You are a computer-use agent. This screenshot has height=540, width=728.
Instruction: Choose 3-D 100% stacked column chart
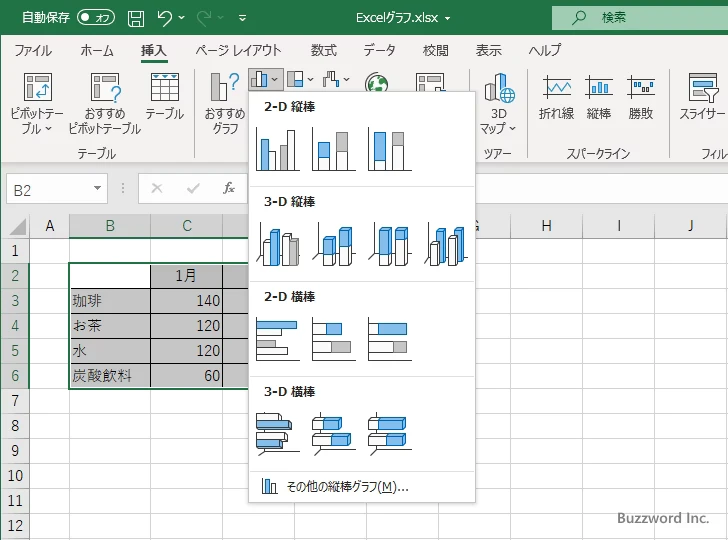pyautogui.click(x=390, y=244)
